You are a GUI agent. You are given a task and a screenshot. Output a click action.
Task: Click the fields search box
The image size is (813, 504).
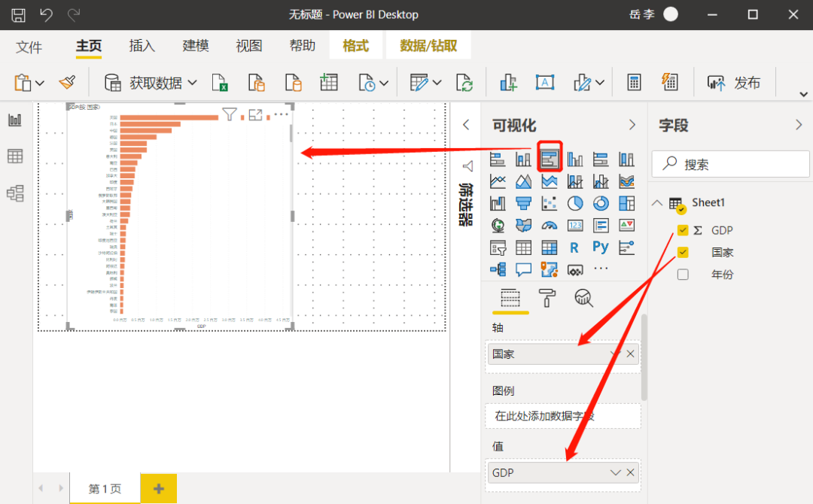point(730,164)
